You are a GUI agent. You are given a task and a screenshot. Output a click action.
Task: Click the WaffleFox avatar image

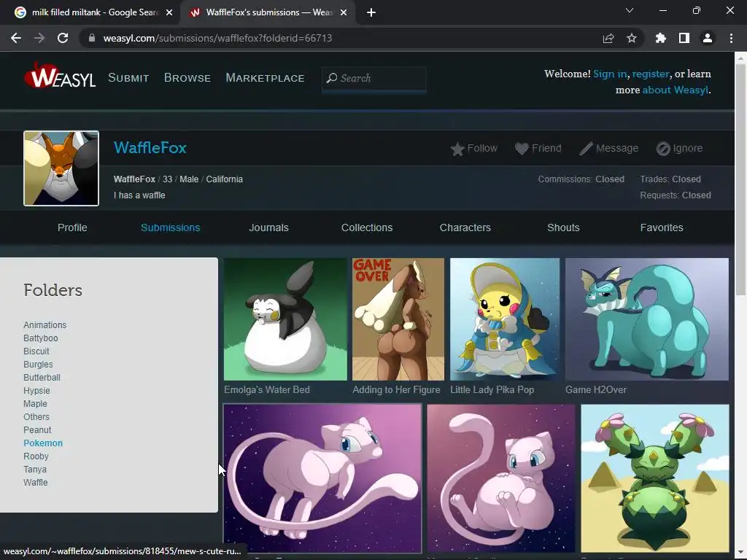point(61,168)
